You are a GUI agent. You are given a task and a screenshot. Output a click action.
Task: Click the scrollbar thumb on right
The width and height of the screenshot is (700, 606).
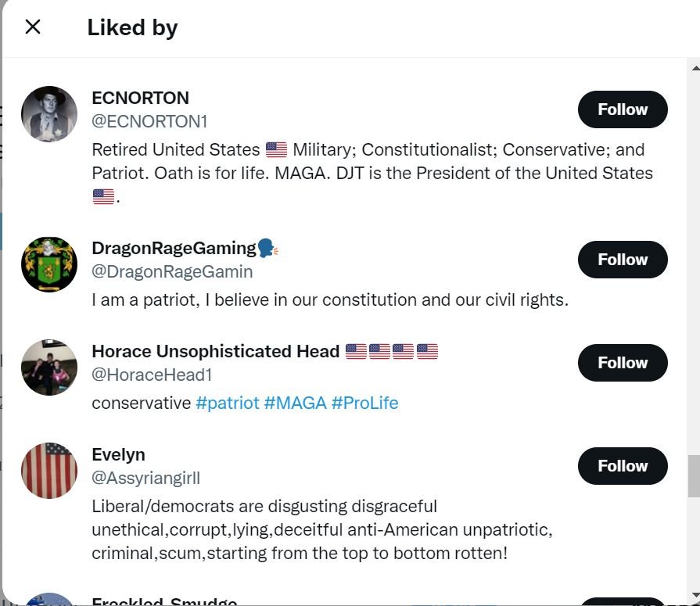693,475
